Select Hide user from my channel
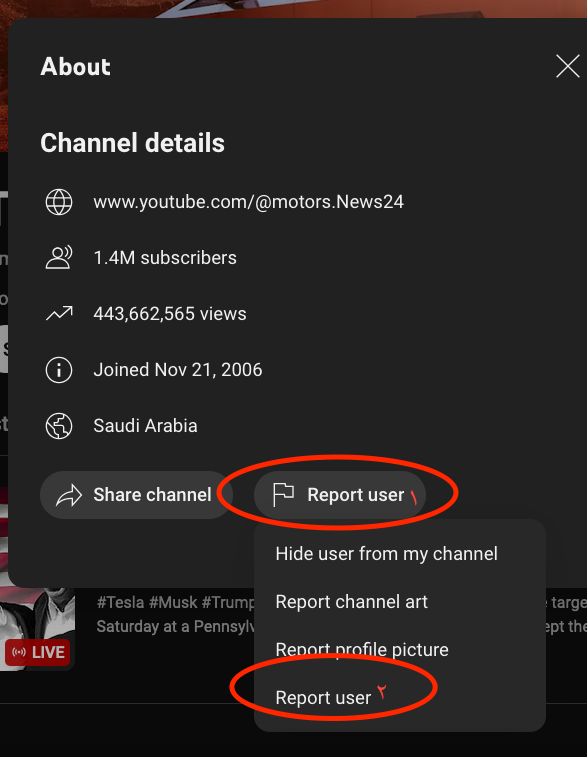Screen dimensions: 587x757 click(386, 554)
